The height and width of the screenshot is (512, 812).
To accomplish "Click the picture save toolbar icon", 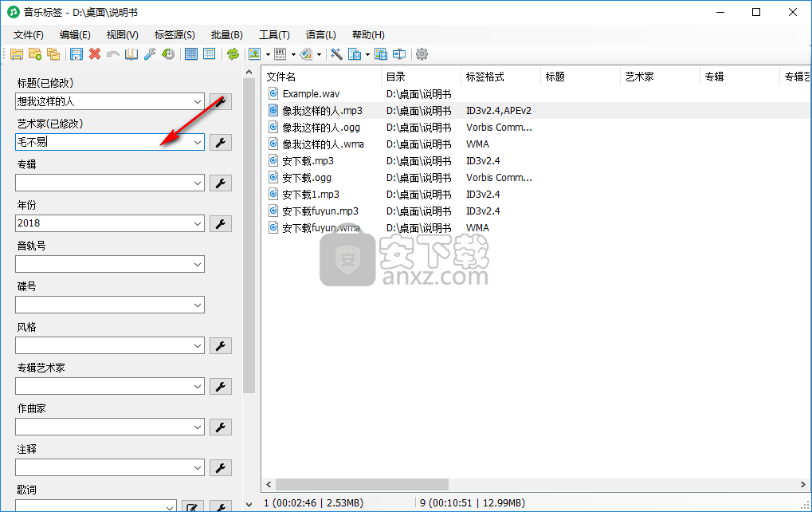I will (381, 54).
